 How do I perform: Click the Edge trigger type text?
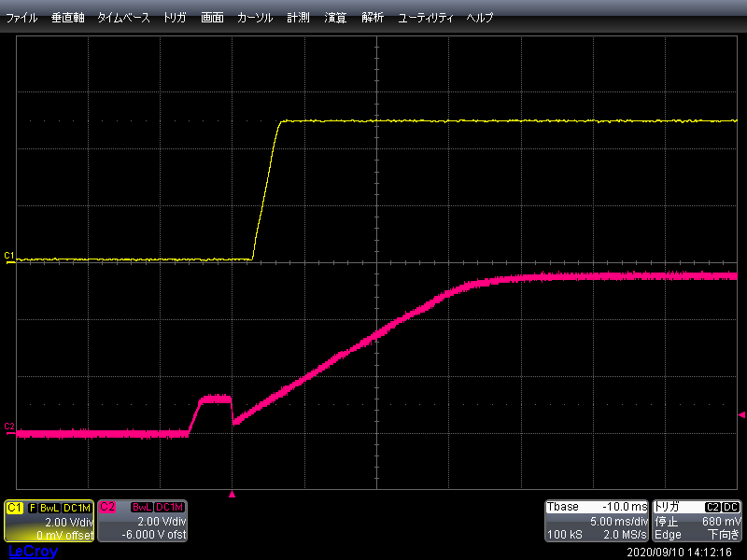tap(668, 535)
